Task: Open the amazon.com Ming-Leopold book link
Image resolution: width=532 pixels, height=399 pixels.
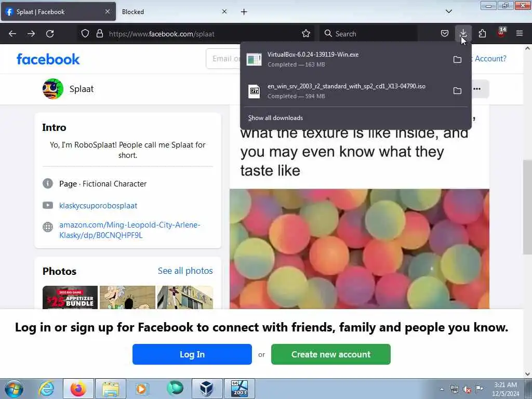Action: [129, 230]
